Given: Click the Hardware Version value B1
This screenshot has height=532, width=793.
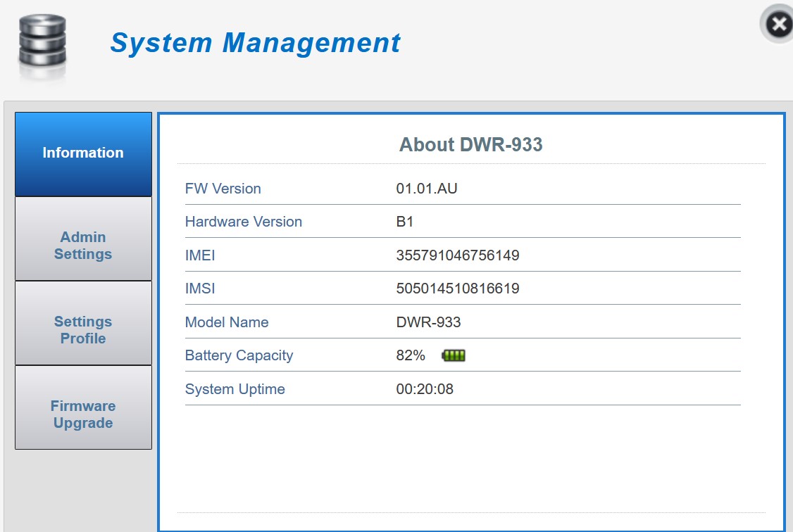Looking at the screenshot, I should 405,222.
